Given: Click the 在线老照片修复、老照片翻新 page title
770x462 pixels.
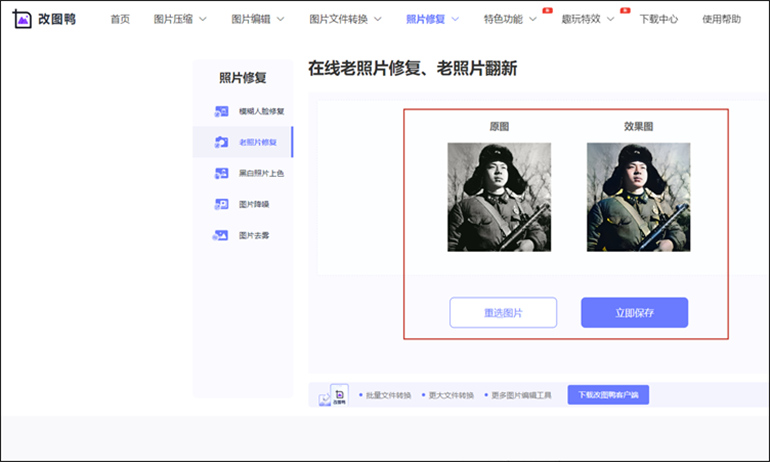Looking at the screenshot, I should [x=412, y=68].
